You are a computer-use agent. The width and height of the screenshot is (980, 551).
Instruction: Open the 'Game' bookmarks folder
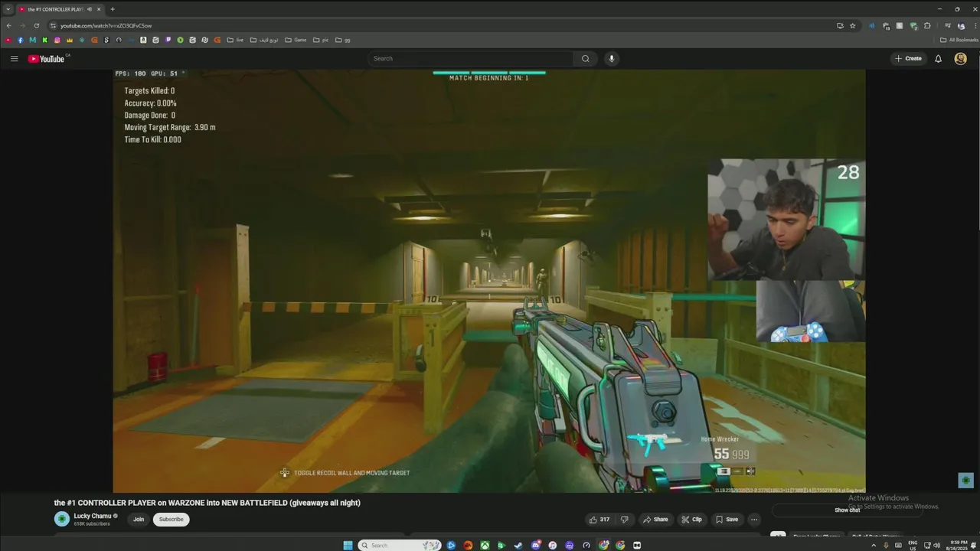(x=296, y=40)
